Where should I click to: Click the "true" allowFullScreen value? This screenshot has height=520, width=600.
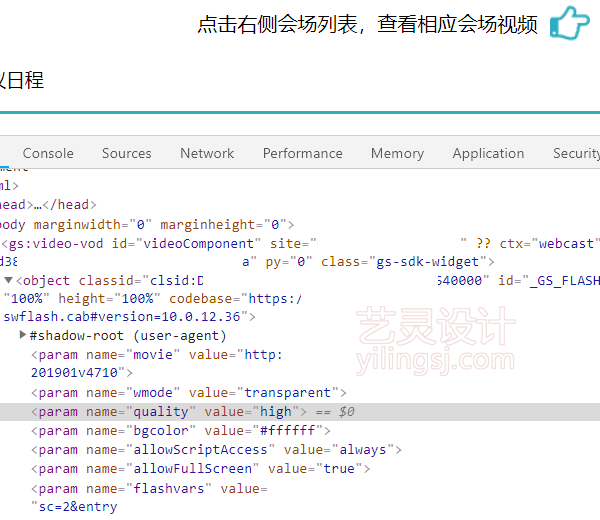(x=339, y=469)
